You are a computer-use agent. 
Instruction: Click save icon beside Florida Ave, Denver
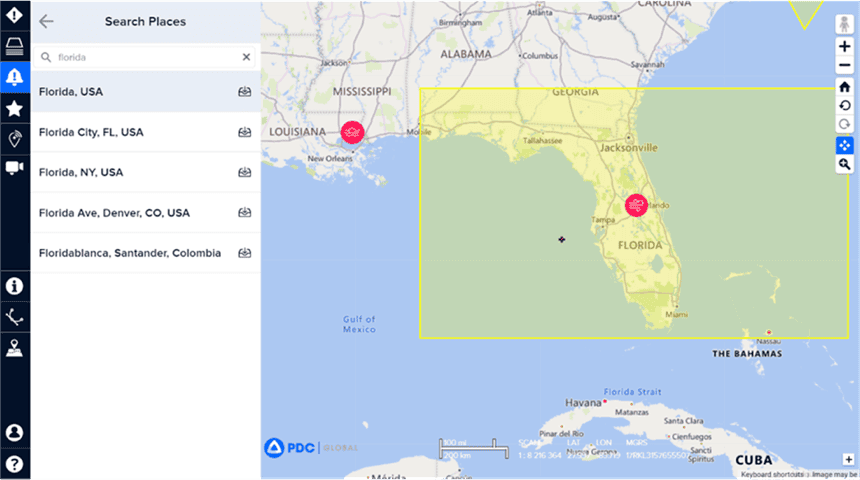(245, 212)
